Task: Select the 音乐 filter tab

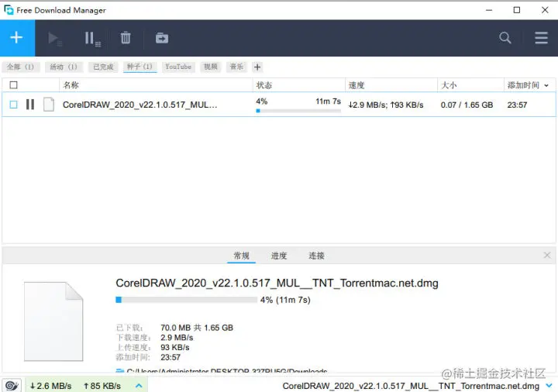Action: [236, 67]
